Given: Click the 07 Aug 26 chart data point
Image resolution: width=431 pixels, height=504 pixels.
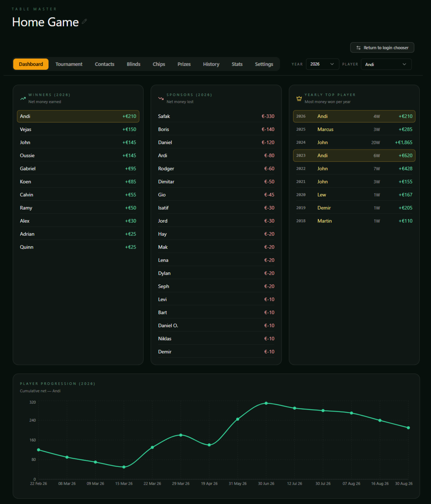Looking at the screenshot, I should point(351,413).
